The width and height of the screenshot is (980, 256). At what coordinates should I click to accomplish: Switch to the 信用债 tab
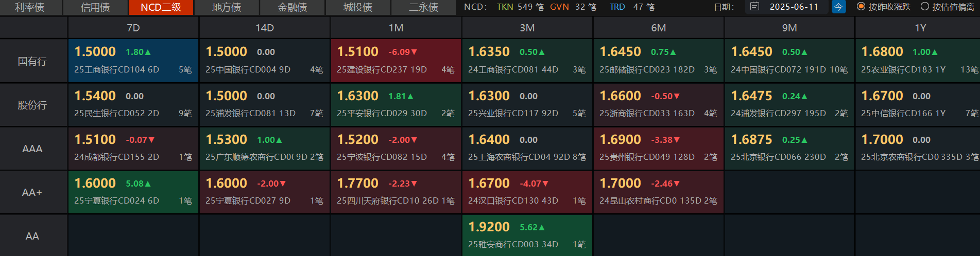pos(95,7)
